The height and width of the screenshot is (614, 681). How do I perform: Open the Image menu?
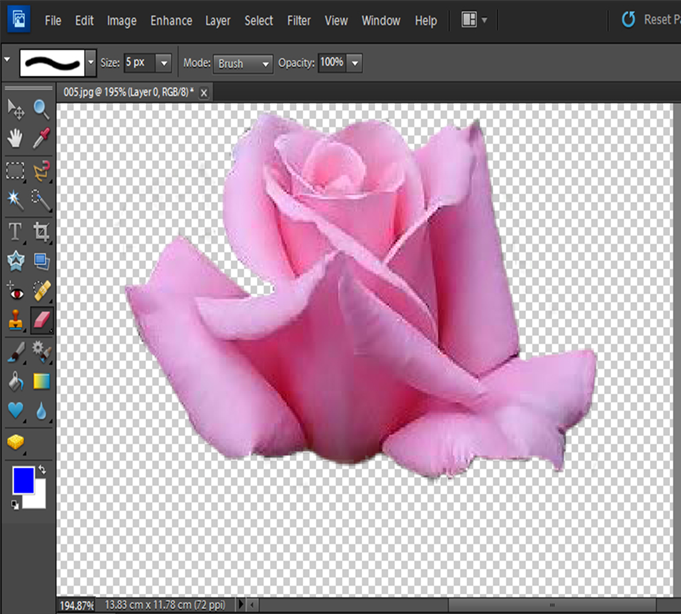coord(122,20)
